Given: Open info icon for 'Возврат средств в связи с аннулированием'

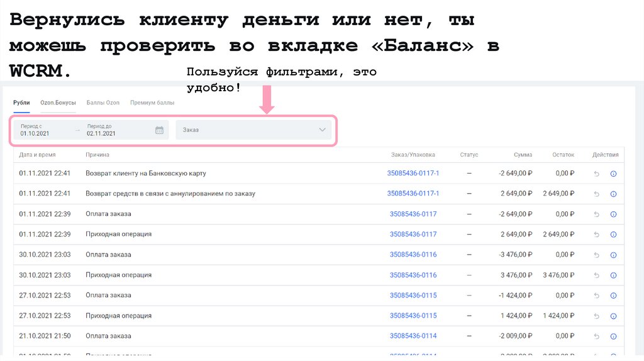Looking at the screenshot, I should (613, 194).
